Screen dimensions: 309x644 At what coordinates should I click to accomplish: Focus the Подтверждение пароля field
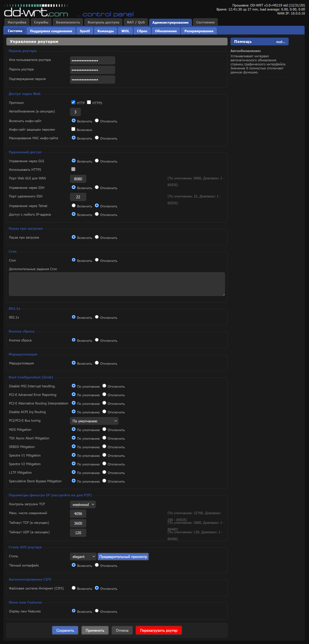pyautogui.click(x=92, y=79)
